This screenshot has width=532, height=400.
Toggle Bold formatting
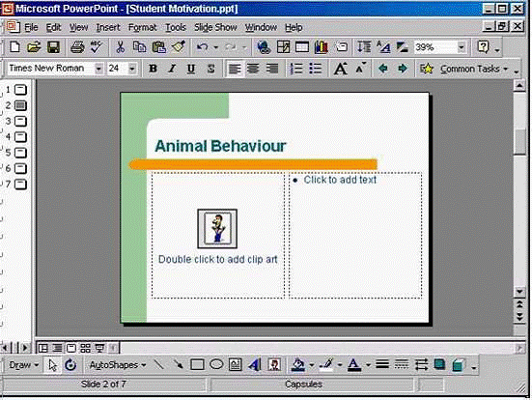153,69
